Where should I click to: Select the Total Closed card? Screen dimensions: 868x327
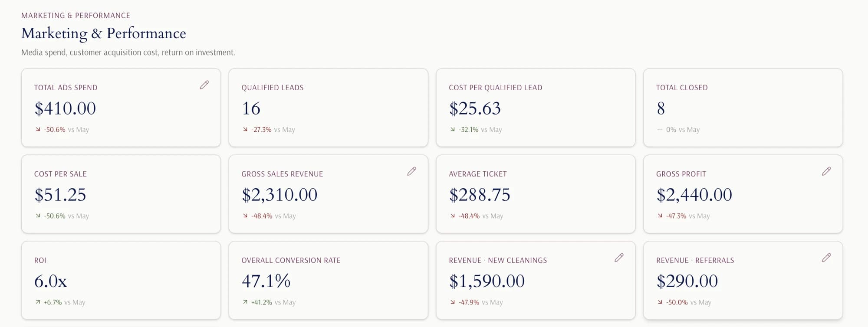pos(743,108)
